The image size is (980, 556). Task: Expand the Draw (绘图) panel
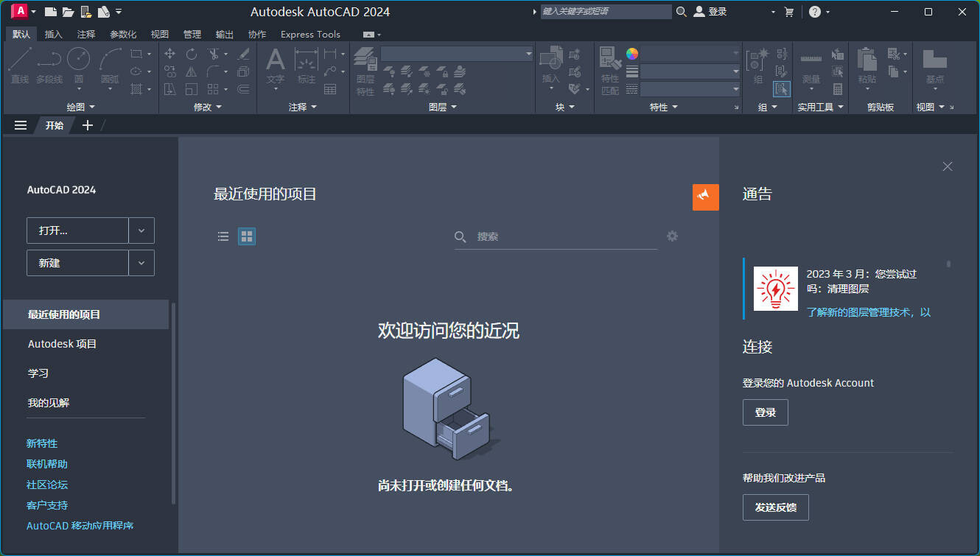tap(80, 108)
